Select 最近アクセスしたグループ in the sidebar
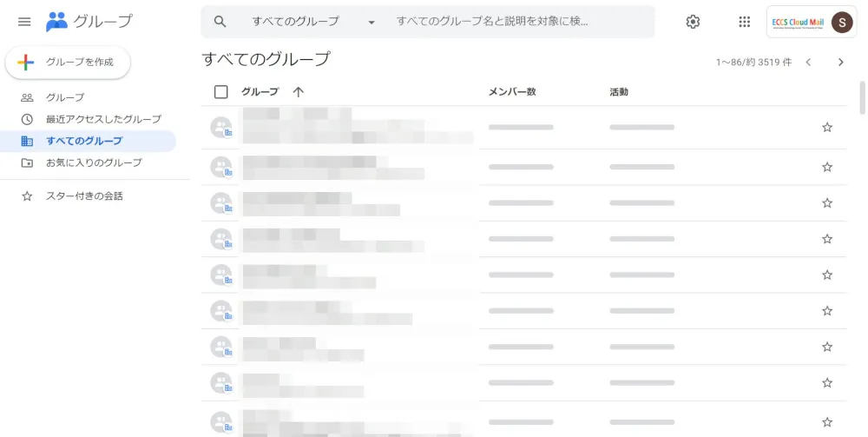This screenshot has width=868, height=437. (x=103, y=119)
